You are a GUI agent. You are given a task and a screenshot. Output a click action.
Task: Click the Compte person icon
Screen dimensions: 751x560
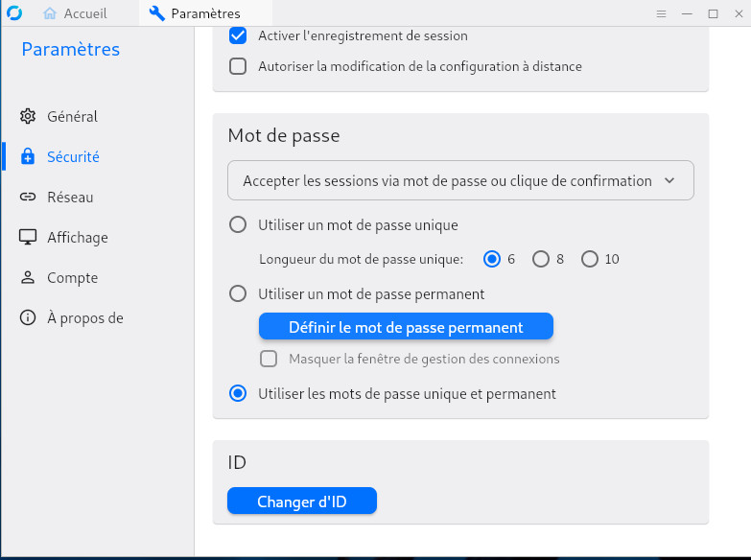pyautogui.click(x=28, y=278)
